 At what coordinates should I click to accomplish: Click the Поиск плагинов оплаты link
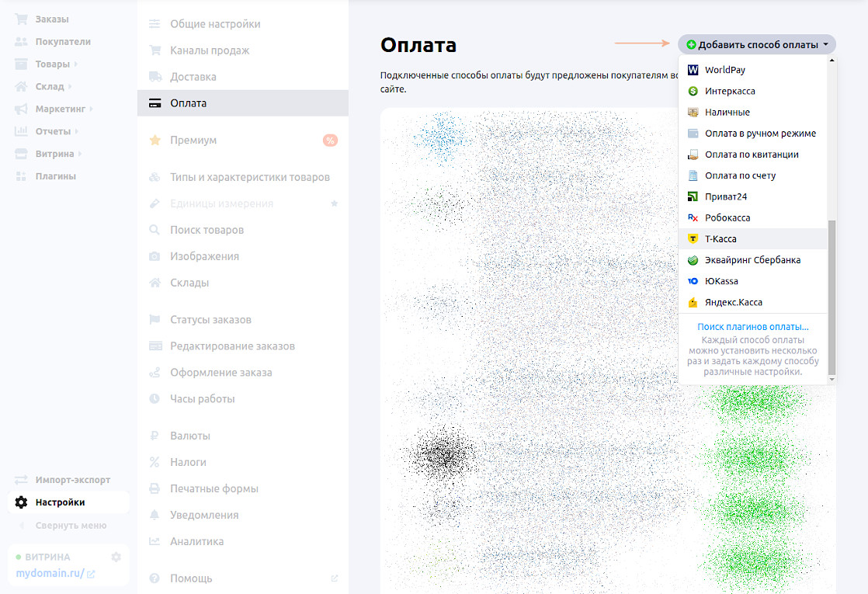click(752, 328)
